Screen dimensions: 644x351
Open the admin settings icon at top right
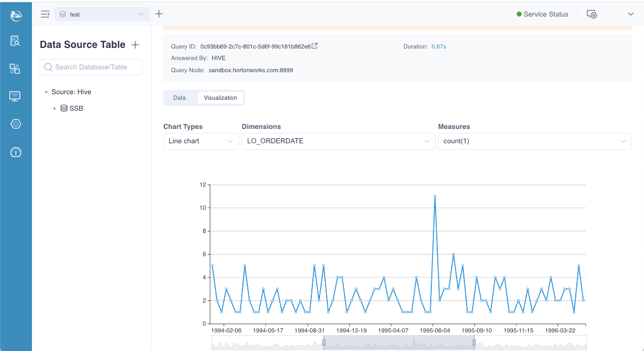(592, 14)
